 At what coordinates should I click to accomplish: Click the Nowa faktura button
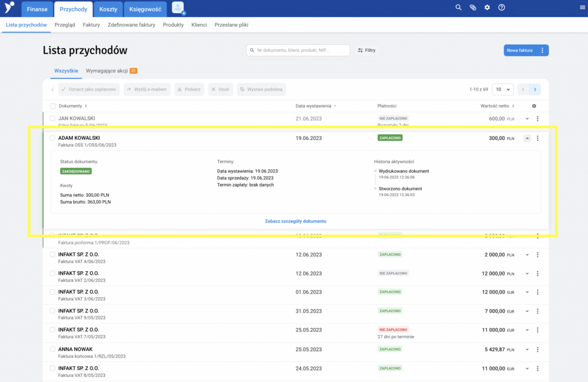click(520, 50)
